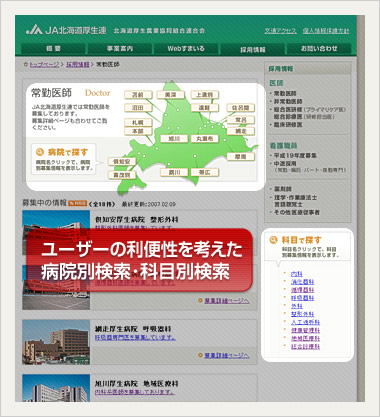Select 美深 on the Hokkaido map
The width and height of the screenshot is (380, 417).
pos(170,95)
